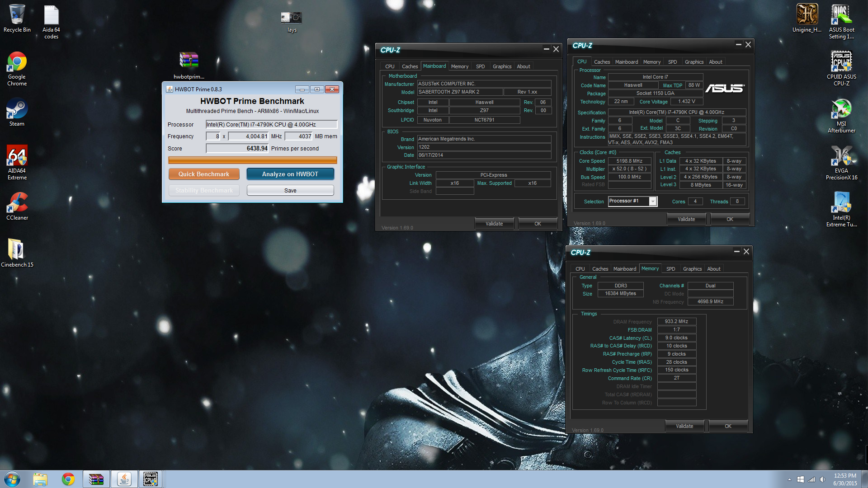Click the ASUS logo in CPU-Z

coord(725,88)
